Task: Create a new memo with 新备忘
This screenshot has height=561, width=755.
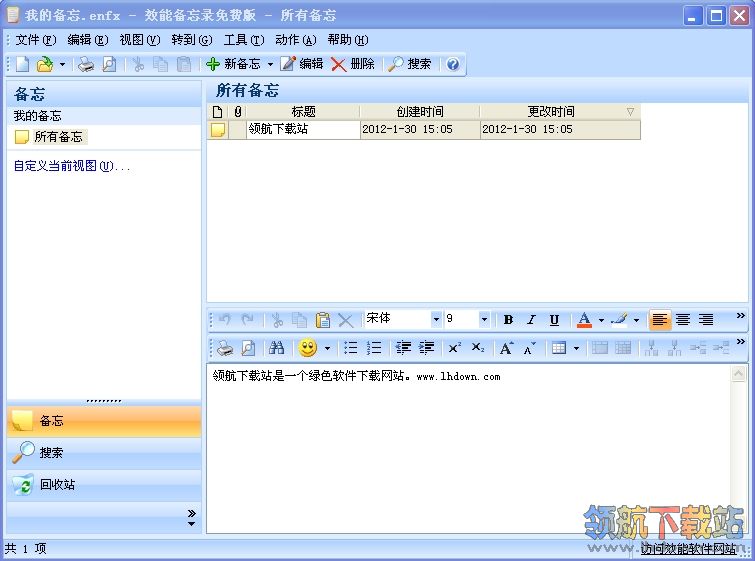Action: click(x=233, y=64)
